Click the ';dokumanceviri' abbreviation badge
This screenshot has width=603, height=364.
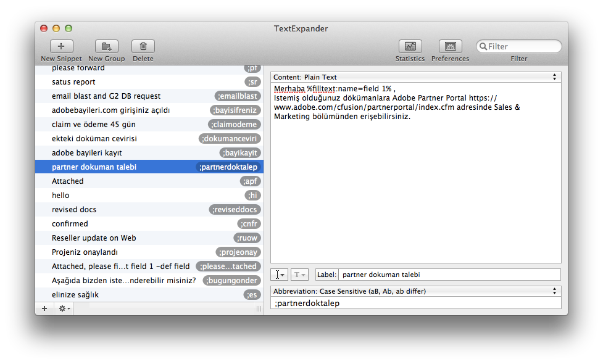pos(230,138)
